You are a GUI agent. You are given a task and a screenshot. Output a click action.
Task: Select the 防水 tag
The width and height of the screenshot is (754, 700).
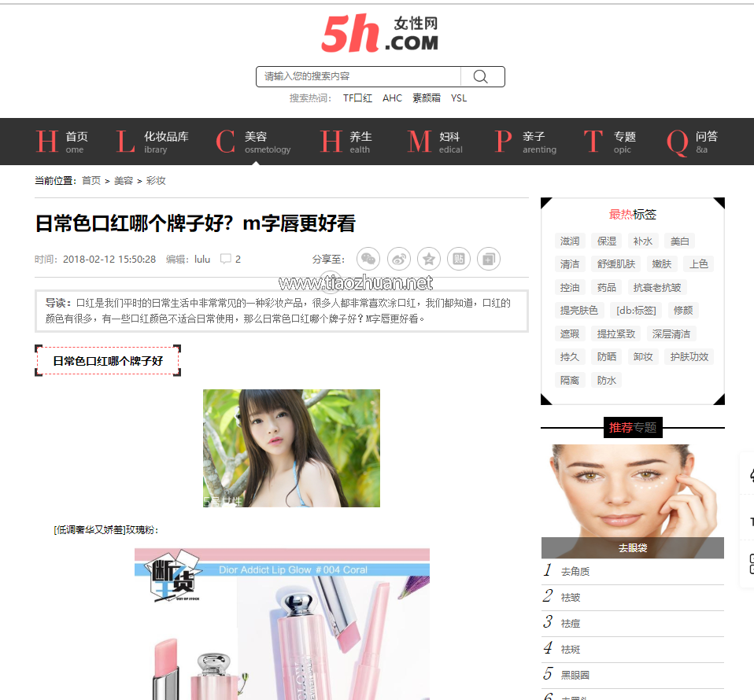coord(607,381)
